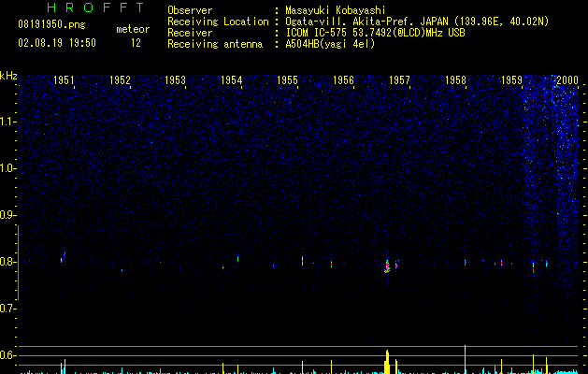Click the meteor echo at the 1958 mark
This screenshot has height=374, width=588.
tap(465, 262)
